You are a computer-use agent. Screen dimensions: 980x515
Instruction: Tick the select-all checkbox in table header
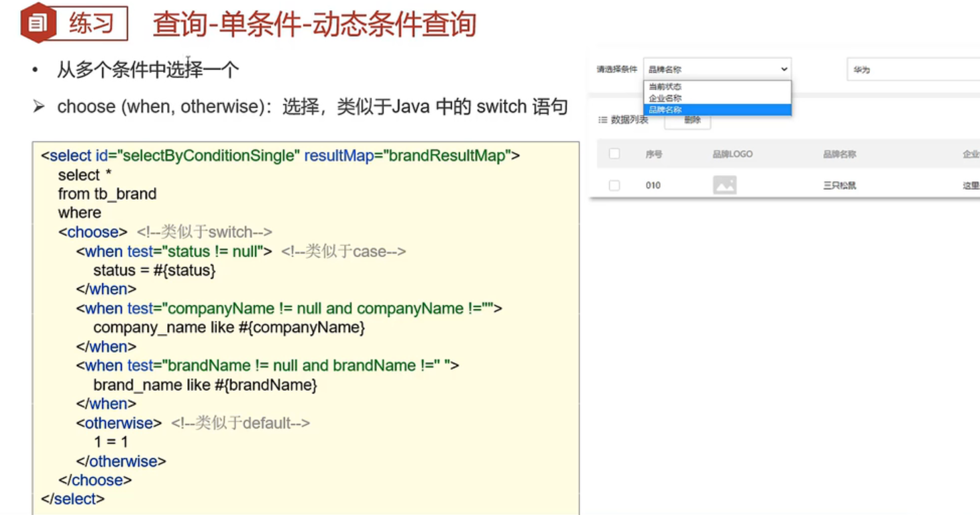click(614, 154)
